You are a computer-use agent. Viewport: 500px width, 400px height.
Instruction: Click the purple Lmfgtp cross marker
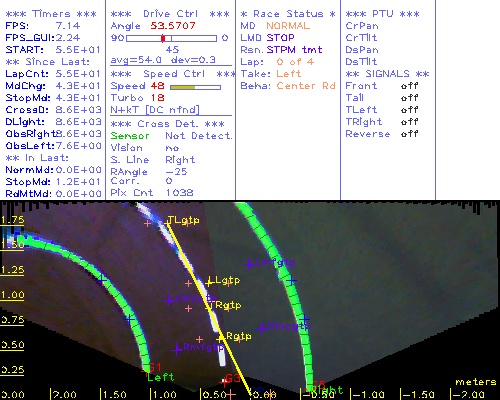point(249,264)
